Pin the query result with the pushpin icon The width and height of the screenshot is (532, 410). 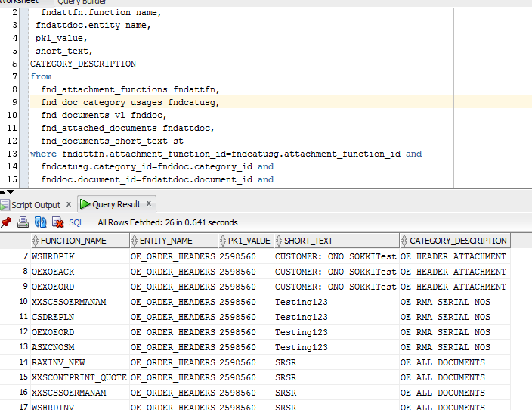click(x=6, y=222)
